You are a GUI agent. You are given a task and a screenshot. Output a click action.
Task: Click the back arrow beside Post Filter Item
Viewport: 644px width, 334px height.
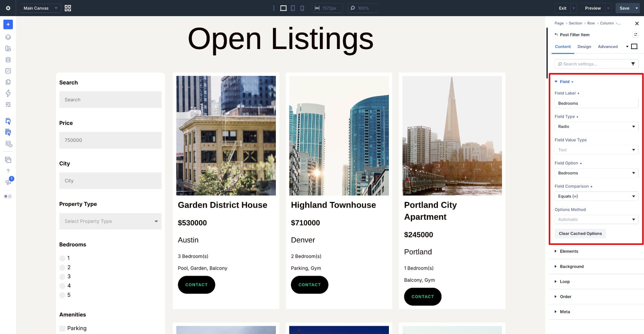(556, 35)
